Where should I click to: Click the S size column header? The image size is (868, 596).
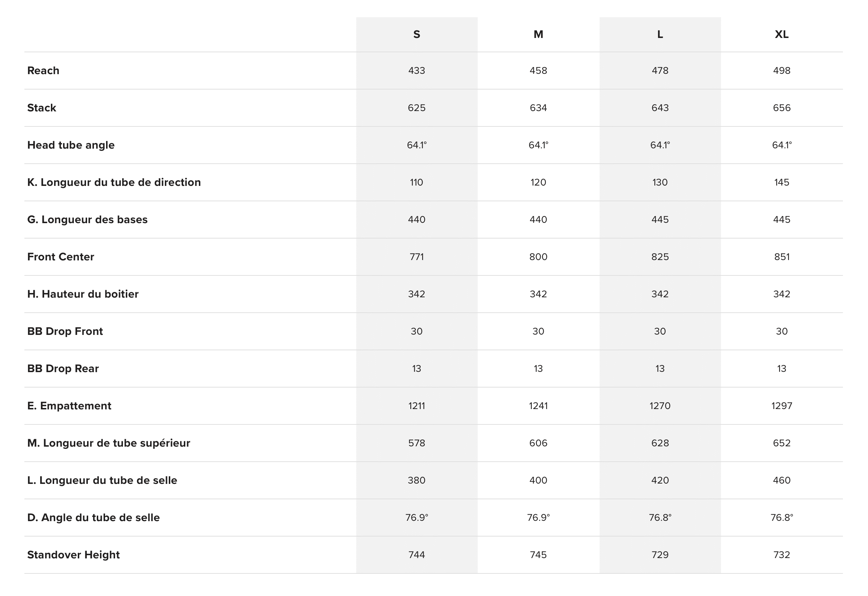pos(417,34)
